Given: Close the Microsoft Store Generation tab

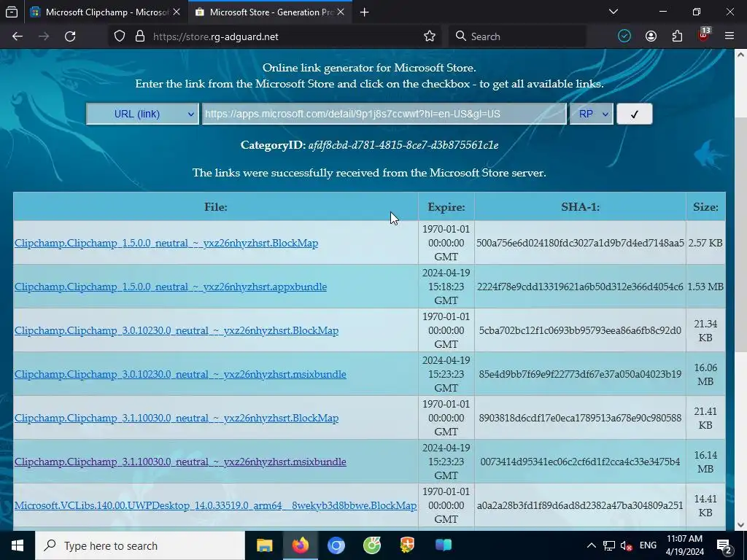Looking at the screenshot, I should click(341, 12).
